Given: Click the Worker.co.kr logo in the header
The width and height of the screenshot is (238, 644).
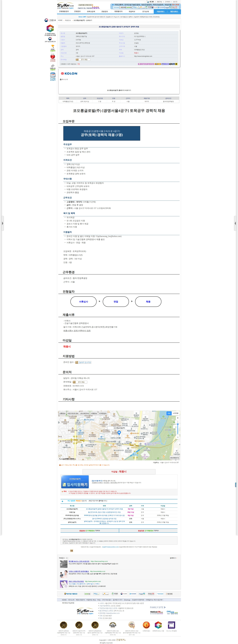Looking at the screenshot, I should (66, 6).
